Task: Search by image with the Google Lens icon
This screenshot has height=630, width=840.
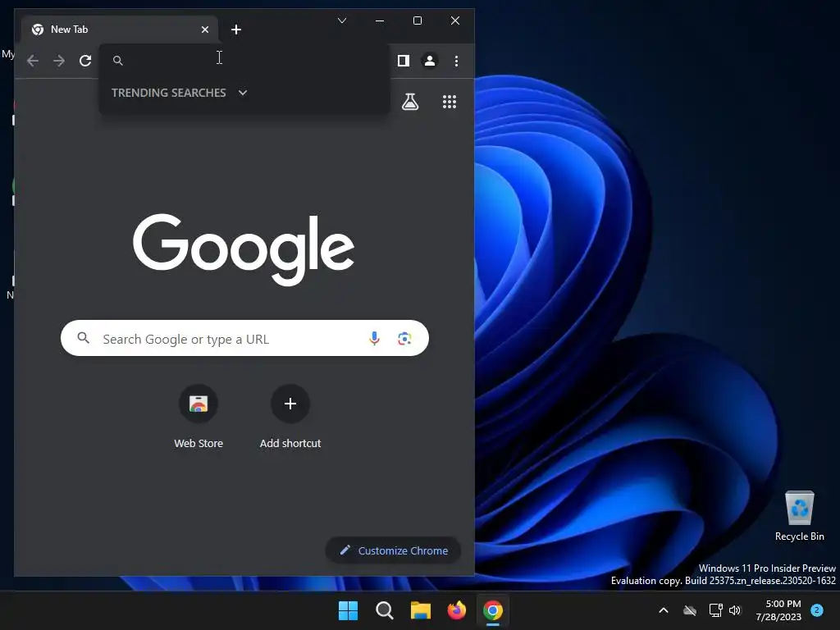Action: click(x=404, y=338)
